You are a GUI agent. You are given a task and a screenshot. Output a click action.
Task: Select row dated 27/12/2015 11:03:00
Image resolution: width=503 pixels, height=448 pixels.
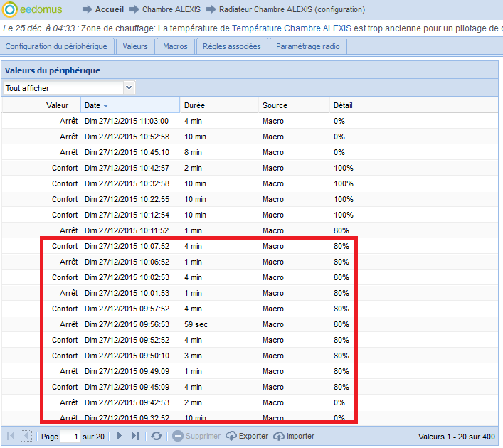250,122
